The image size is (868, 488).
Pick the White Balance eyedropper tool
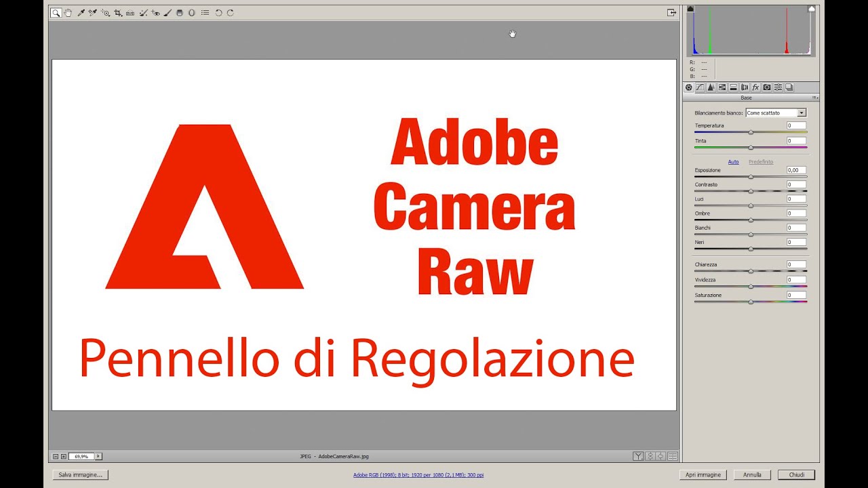(x=81, y=13)
